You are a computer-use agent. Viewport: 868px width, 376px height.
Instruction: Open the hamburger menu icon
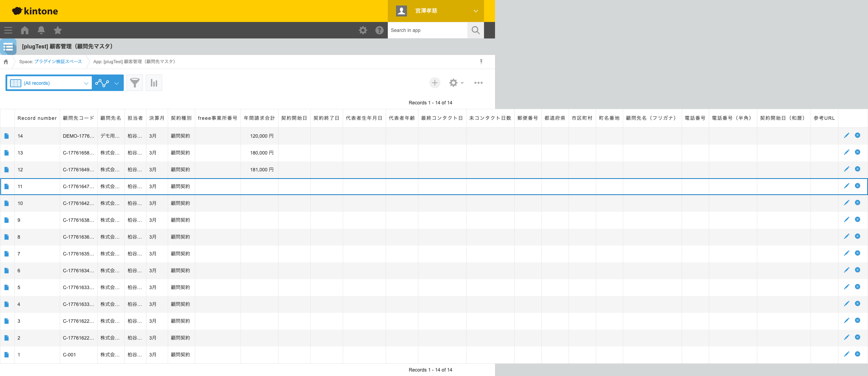[8, 30]
